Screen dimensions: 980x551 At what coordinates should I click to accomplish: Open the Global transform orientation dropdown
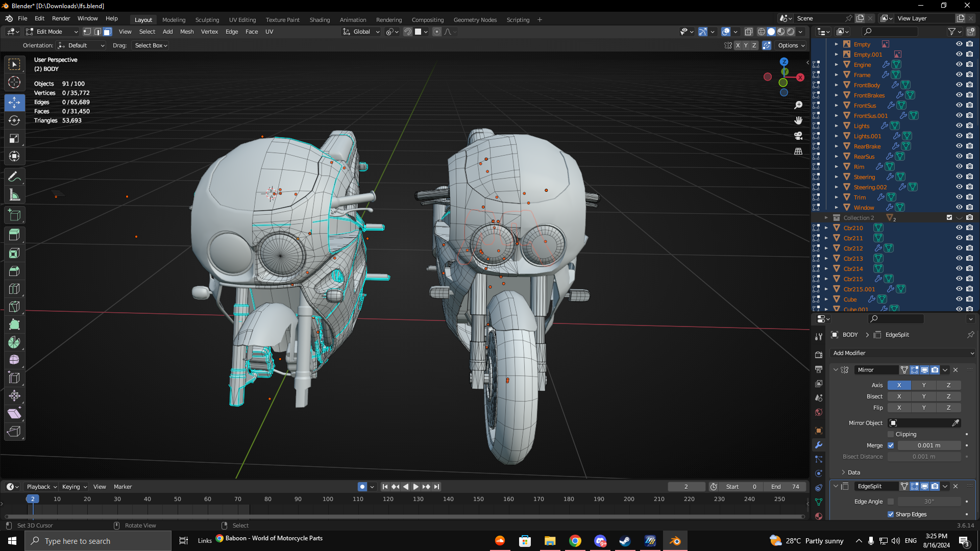coord(361,32)
